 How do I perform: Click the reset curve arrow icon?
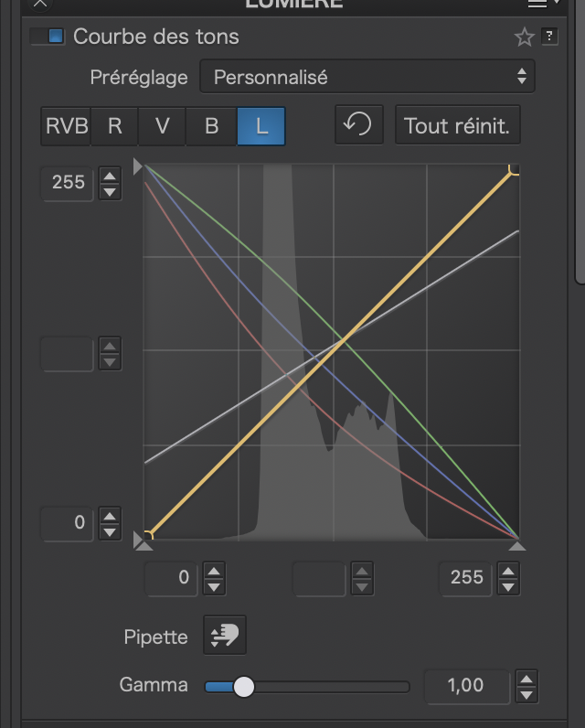pyautogui.click(x=358, y=125)
